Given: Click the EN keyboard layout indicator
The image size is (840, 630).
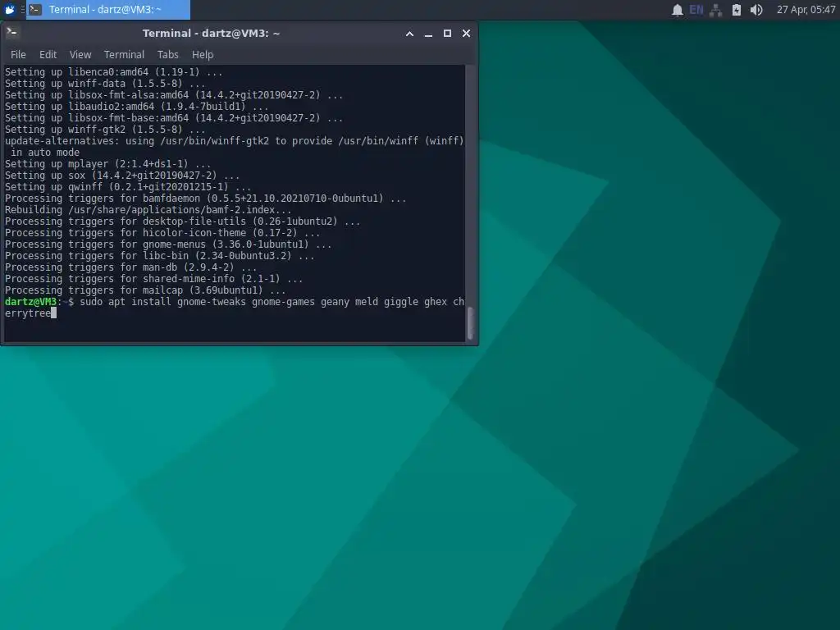Looking at the screenshot, I should (x=696, y=10).
